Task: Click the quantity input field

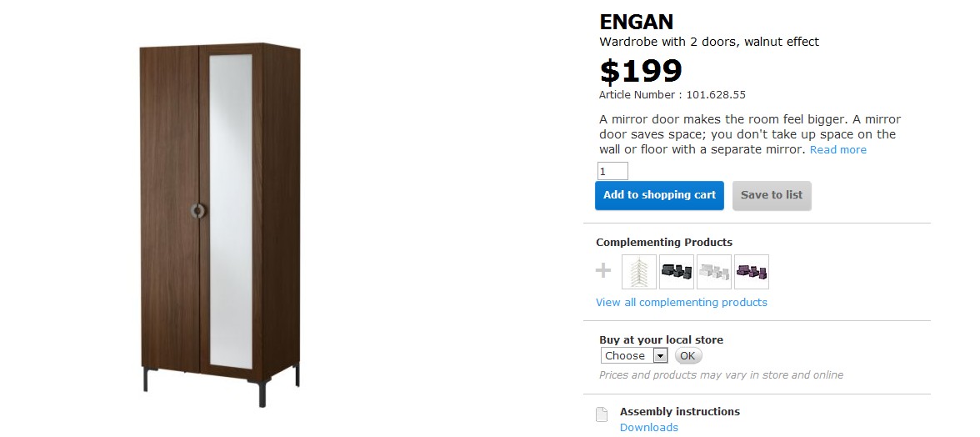Action: [x=612, y=172]
